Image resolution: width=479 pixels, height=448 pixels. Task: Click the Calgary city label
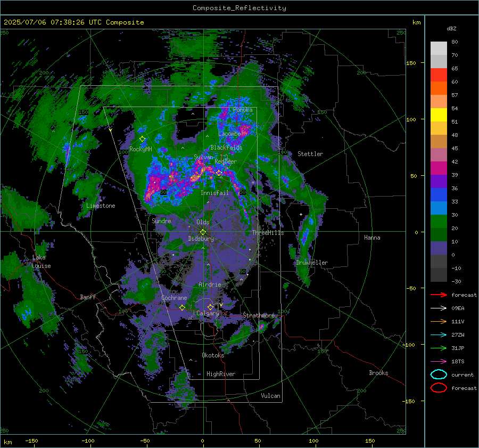click(208, 313)
